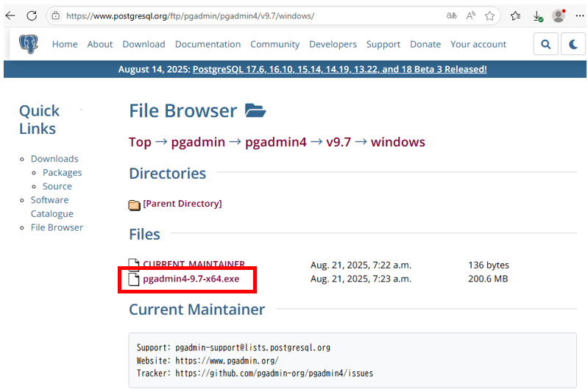Open File Browser quick link
Screen dimensions: 588x392
click(x=57, y=227)
